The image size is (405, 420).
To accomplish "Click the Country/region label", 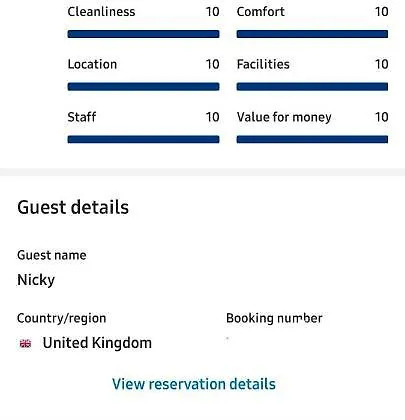I will pyautogui.click(x=62, y=318).
